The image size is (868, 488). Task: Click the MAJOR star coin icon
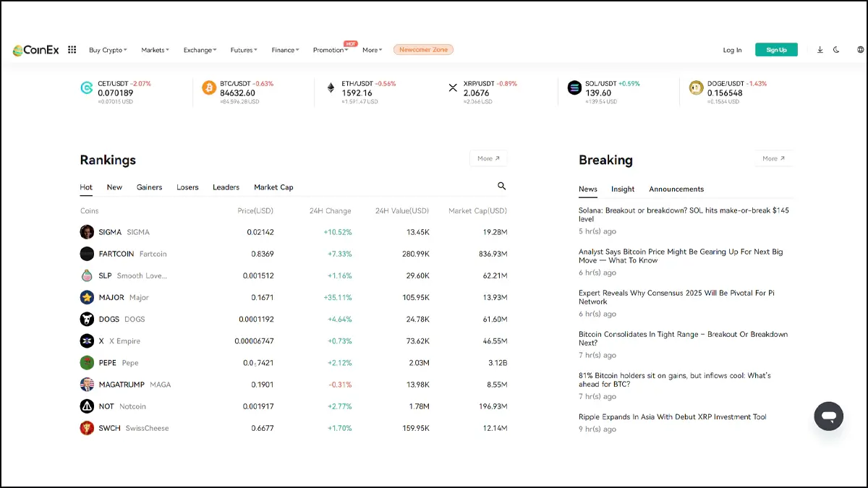point(87,297)
